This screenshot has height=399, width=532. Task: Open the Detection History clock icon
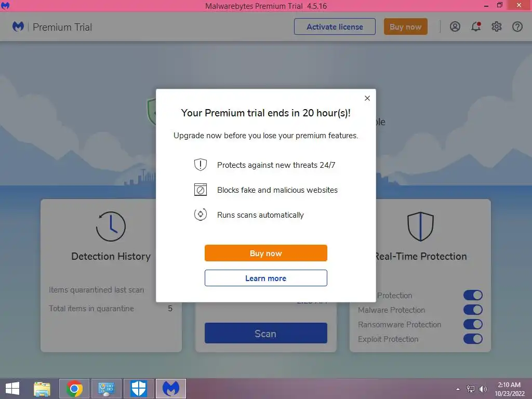tap(111, 227)
